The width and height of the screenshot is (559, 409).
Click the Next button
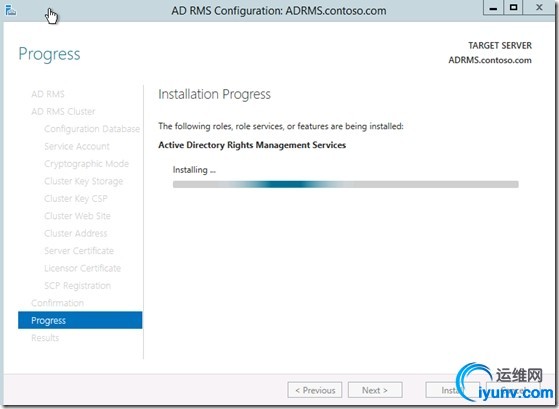coord(375,390)
